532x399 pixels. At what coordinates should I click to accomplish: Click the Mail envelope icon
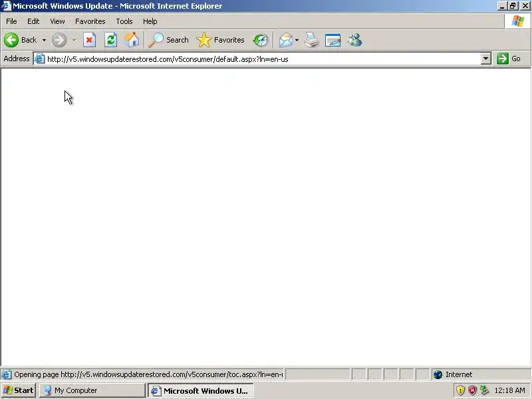click(x=286, y=40)
